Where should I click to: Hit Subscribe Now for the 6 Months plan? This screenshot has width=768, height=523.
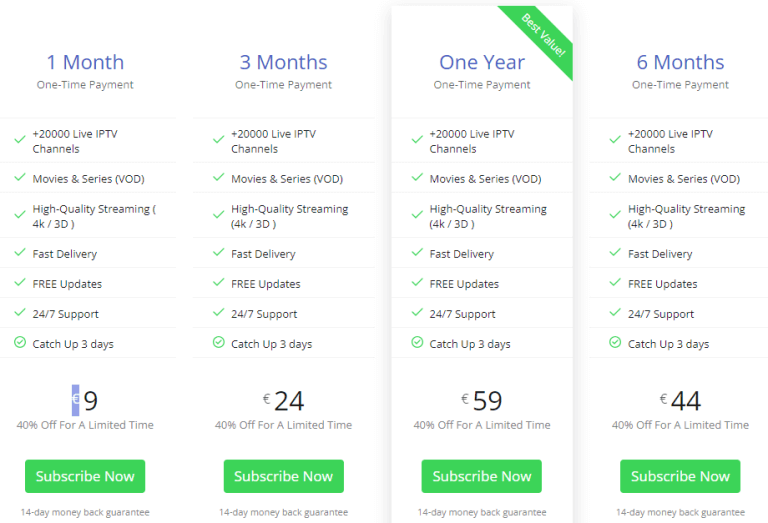680,476
